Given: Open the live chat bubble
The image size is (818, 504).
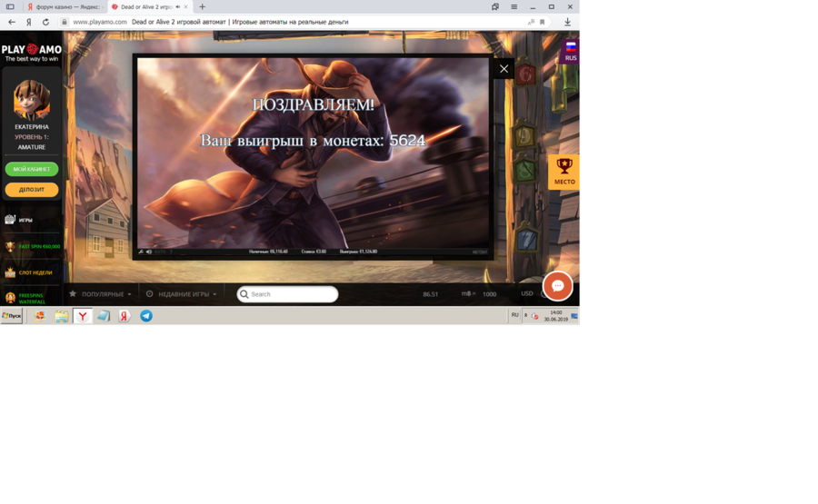Looking at the screenshot, I should pos(557,286).
